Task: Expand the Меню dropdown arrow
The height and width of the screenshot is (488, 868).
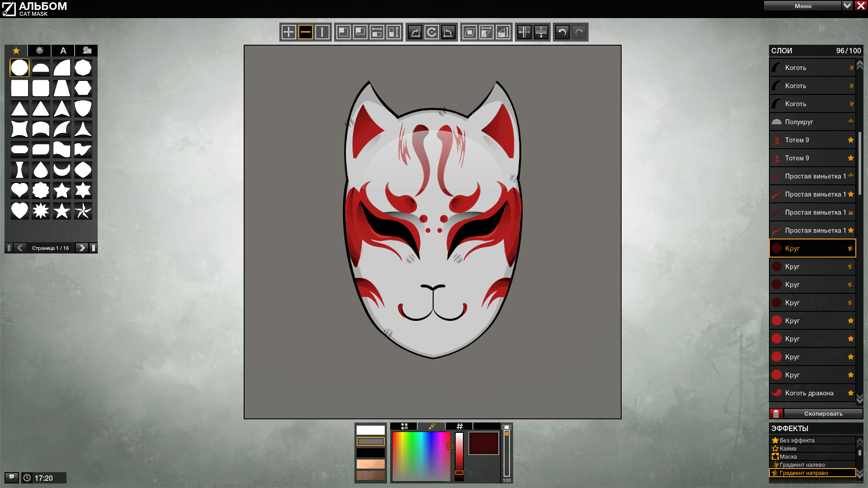Action: click(x=847, y=5)
